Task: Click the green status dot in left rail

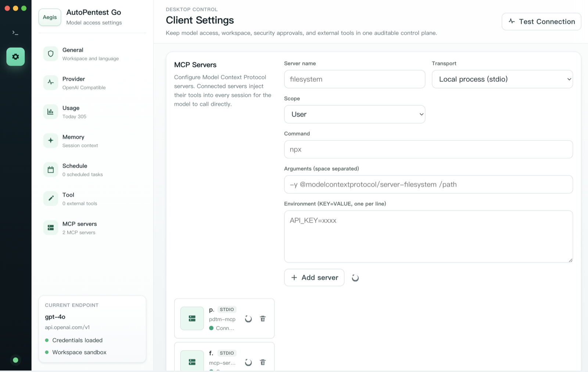Action: 15,360
